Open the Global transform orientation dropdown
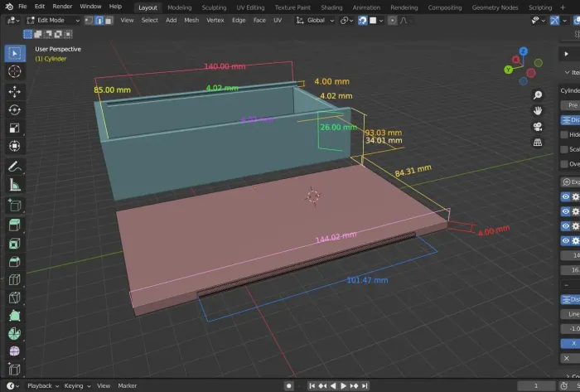 [317, 20]
